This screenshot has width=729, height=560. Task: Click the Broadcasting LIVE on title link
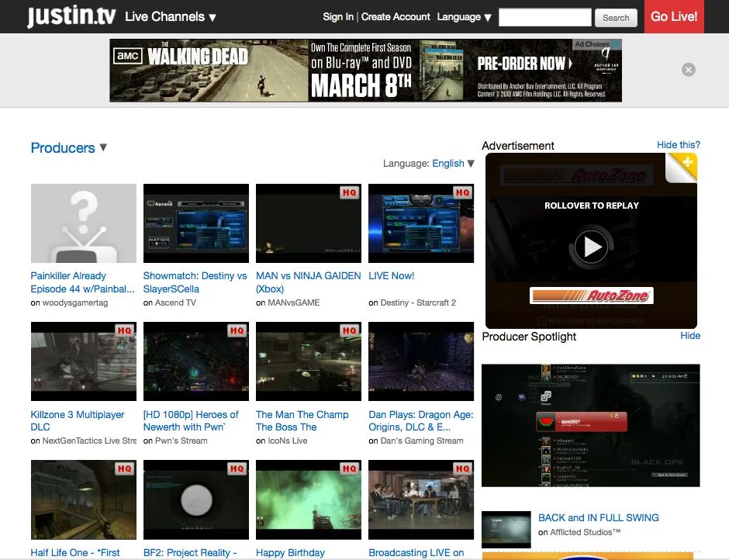point(416,552)
